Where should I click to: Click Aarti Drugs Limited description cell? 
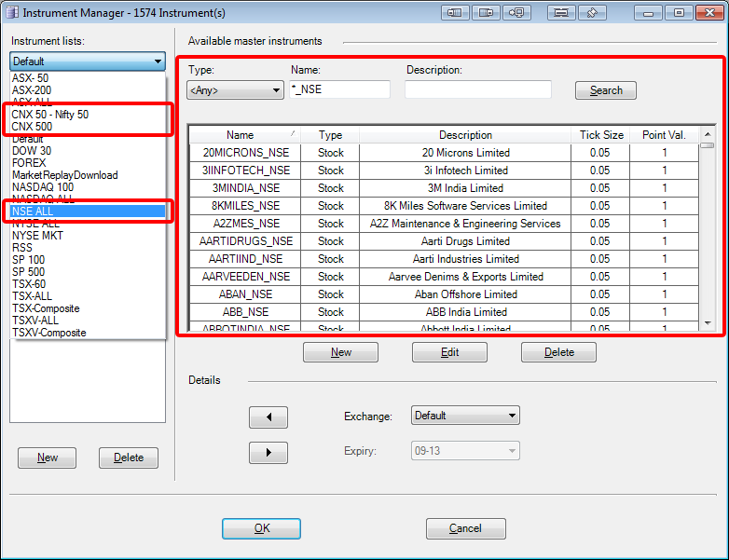(x=465, y=240)
